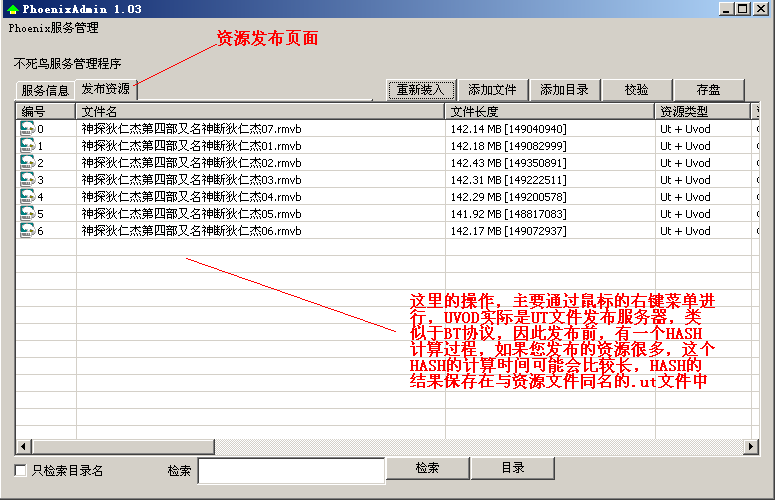
Task: Click the resource icon for row 4
Action: coord(27,197)
